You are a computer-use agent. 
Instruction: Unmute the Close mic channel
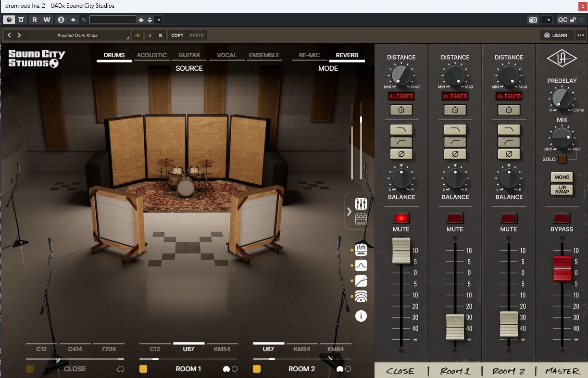coord(401,218)
